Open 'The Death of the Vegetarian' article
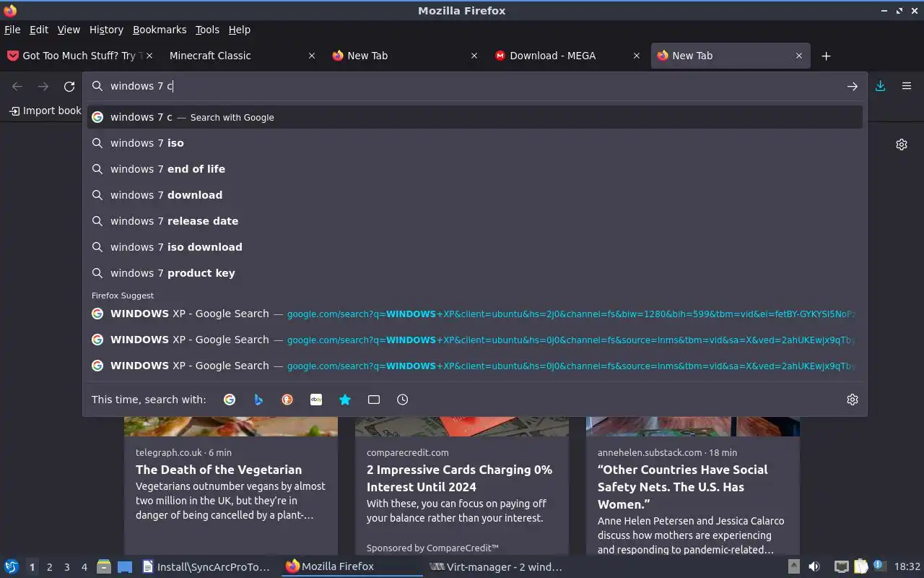Image resolution: width=924 pixels, height=578 pixels. coord(219,470)
